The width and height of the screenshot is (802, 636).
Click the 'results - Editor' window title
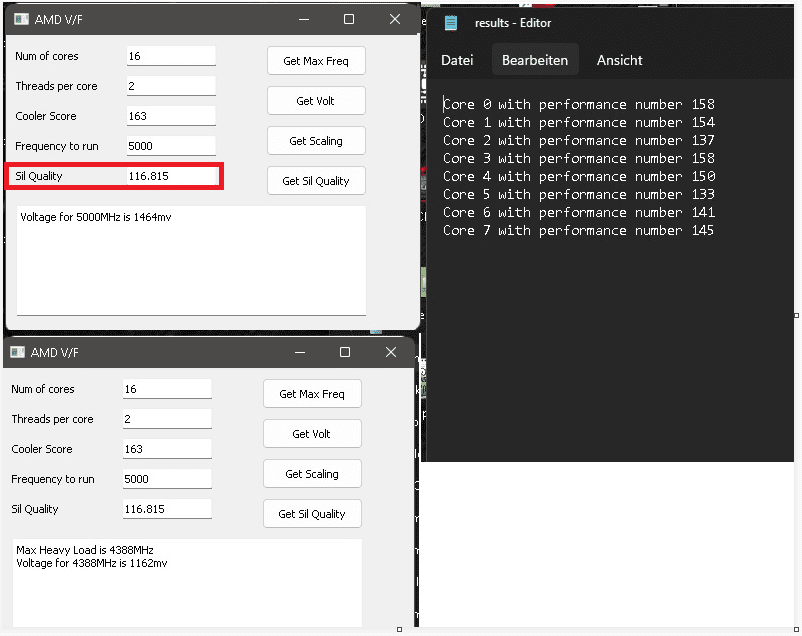pyautogui.click(x=513, y=23)
